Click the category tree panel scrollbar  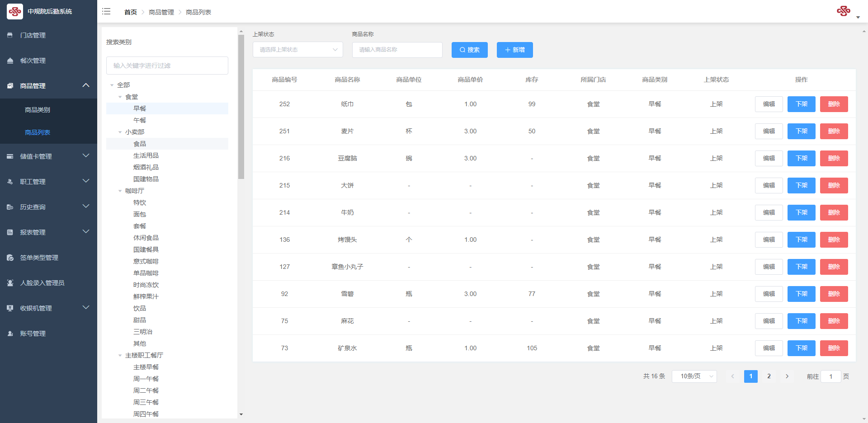coord(241,107)
